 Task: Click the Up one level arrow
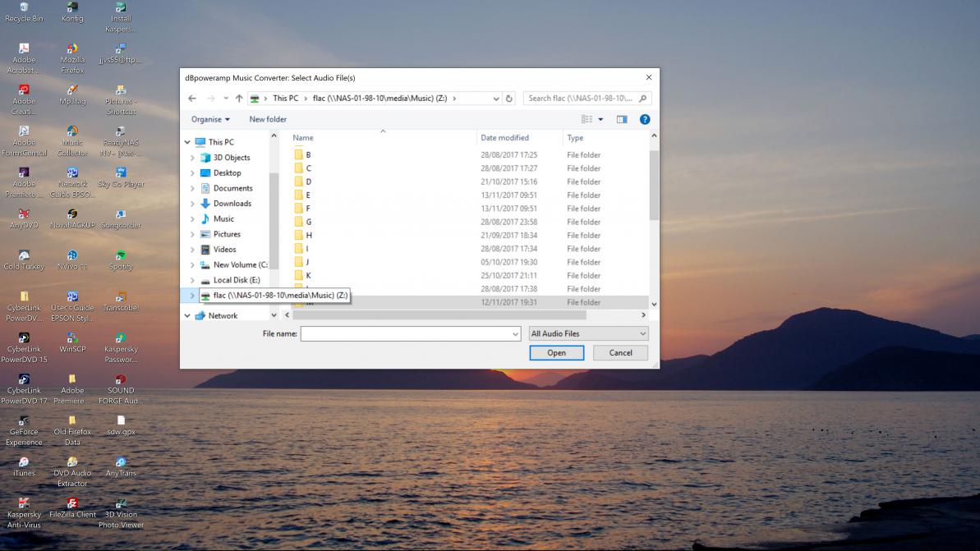pos(239,99)
